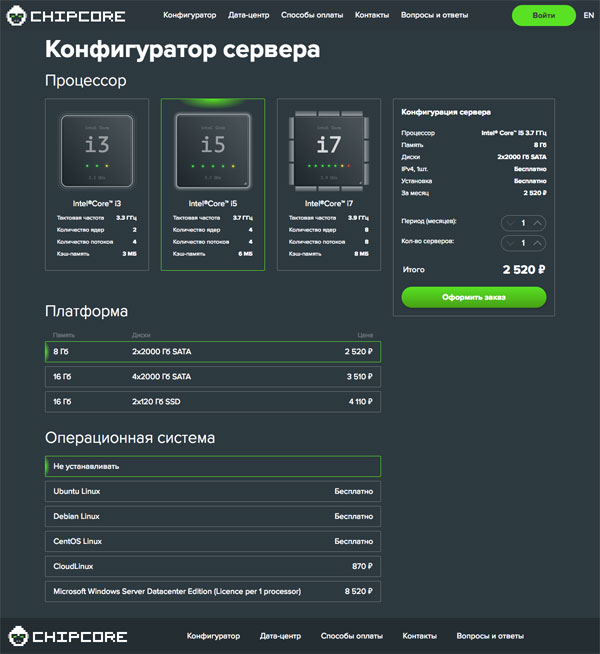This screenshot has height=654, width=600.
Task: Select CentOS Linux as operating system
Action: point(213,541)
